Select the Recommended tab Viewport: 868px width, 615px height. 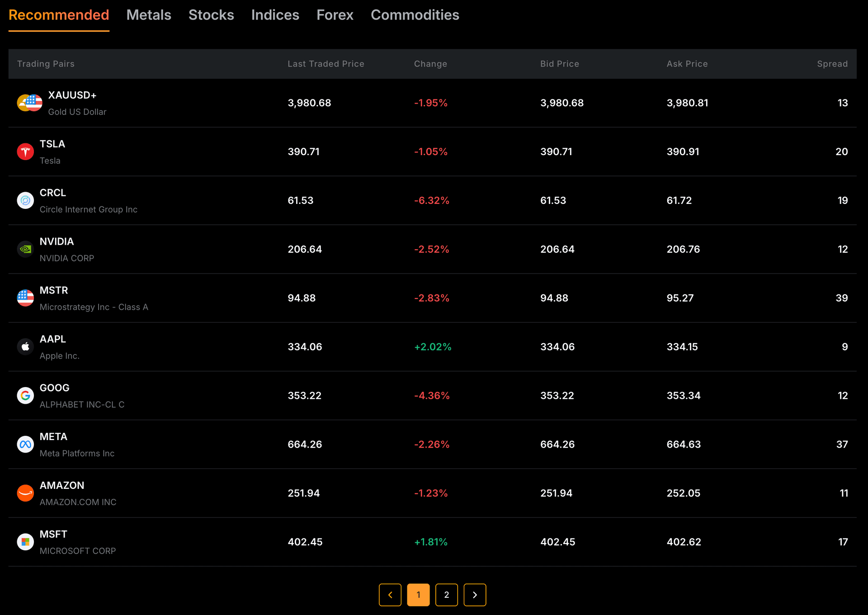point(59,15)
